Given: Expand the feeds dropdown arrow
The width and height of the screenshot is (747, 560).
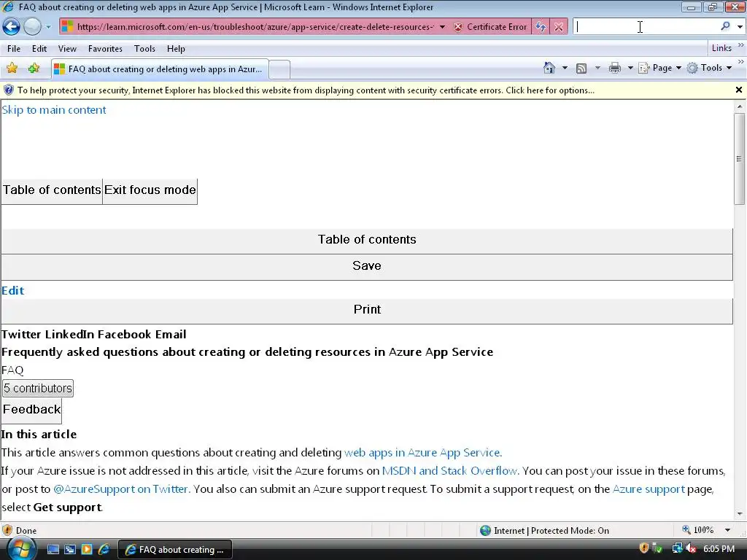Looking at the screenshot, I should pyautogui.click(x=597, y=68).
